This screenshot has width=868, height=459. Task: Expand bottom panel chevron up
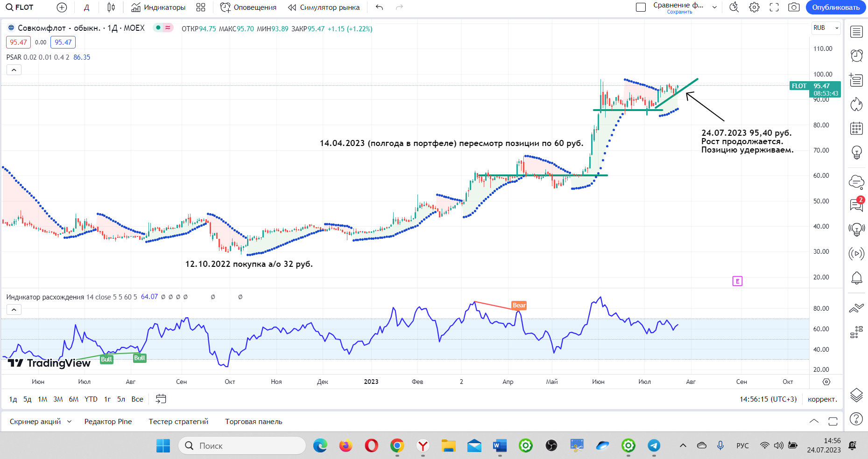[814, 421]
